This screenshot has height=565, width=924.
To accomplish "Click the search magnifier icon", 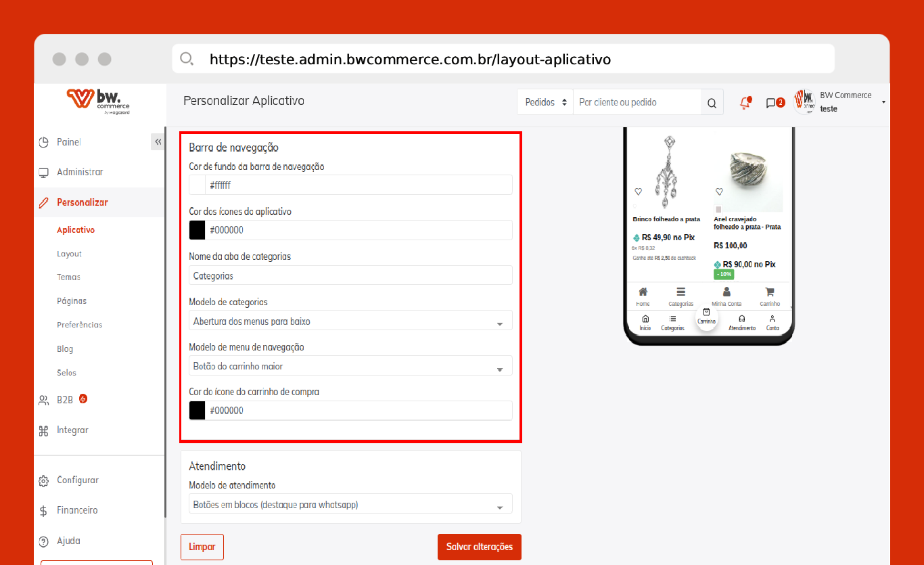I will pos(712,103).
